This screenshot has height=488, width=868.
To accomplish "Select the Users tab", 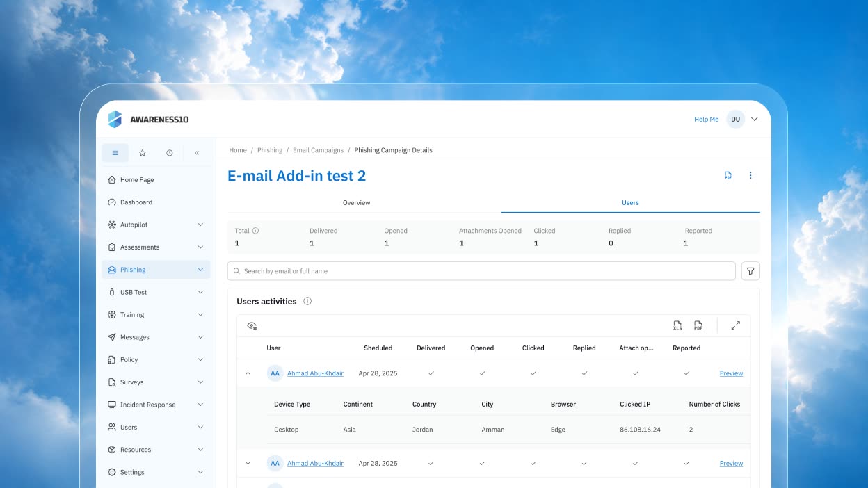I will (x=630, y=202).
